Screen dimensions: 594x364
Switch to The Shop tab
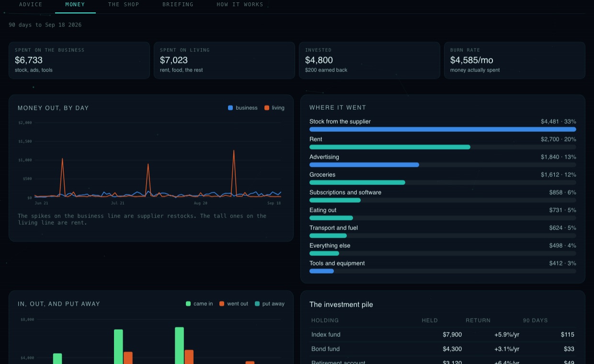point(124,5)
